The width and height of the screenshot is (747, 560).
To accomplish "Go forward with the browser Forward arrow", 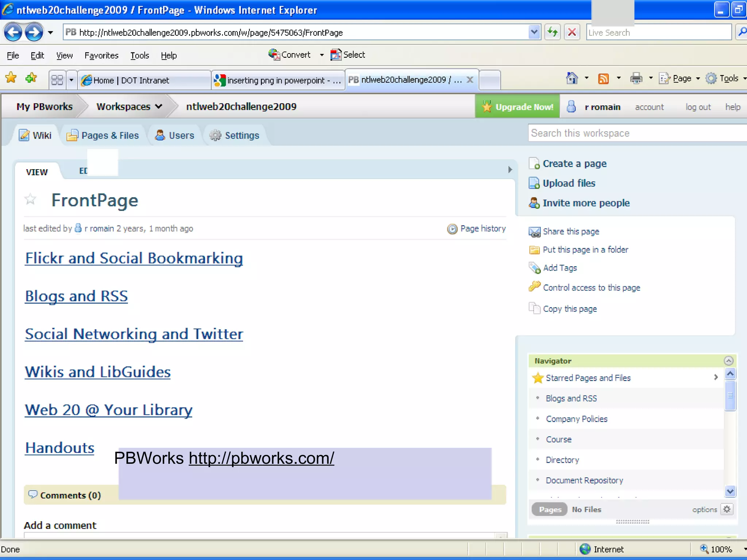I will (x=34, y=32).
